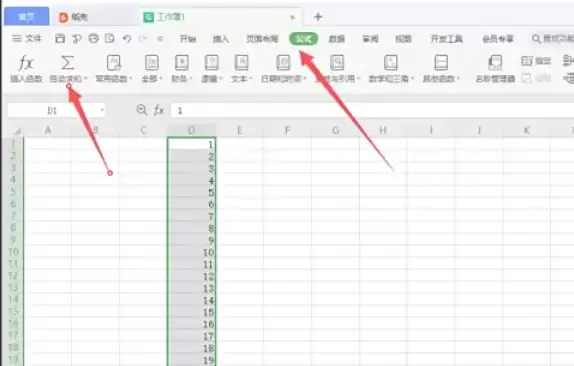Select column C header

(x=144, y=130)
